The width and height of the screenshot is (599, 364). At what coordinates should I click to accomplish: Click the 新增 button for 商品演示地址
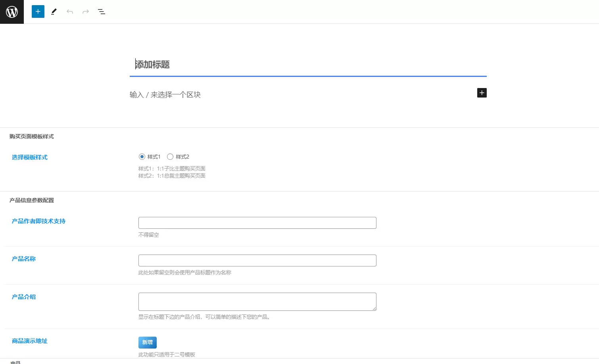coord(148,343)
